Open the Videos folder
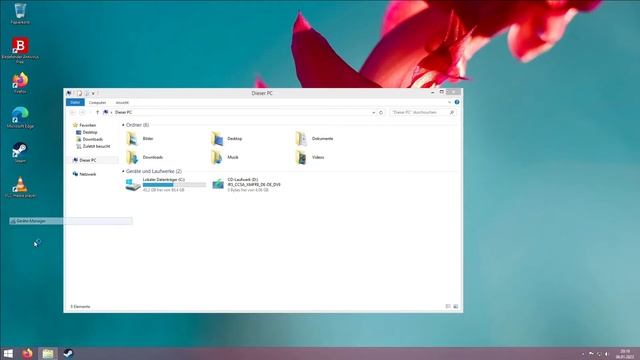 310,157
